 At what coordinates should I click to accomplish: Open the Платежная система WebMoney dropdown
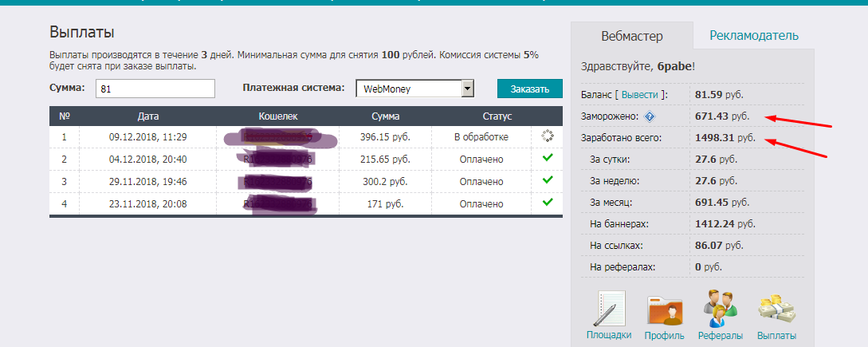click(415, 89)
